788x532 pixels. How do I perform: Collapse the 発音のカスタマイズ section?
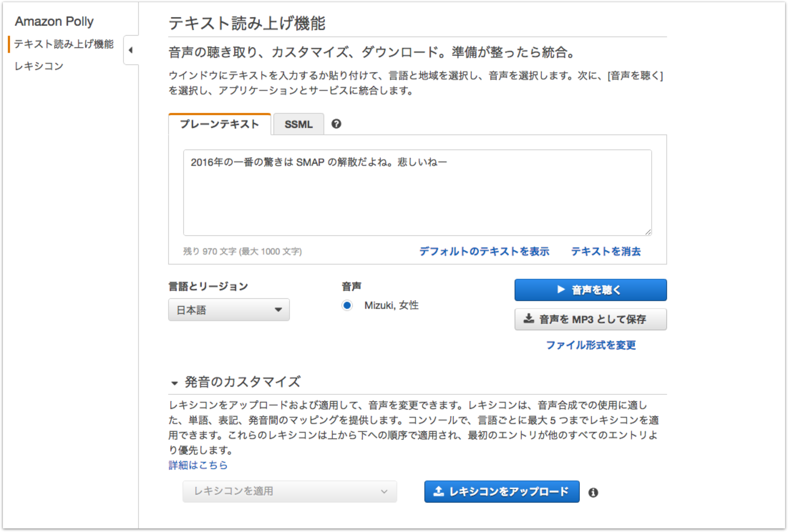point(175,383)
